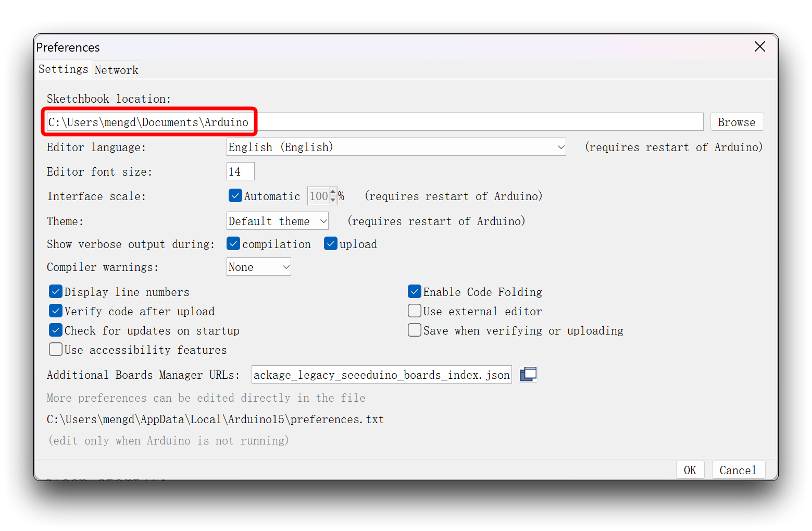Open the Compiler warnings dropdown
This screenshot has width=812, height=531.
(x=259, y=267)
